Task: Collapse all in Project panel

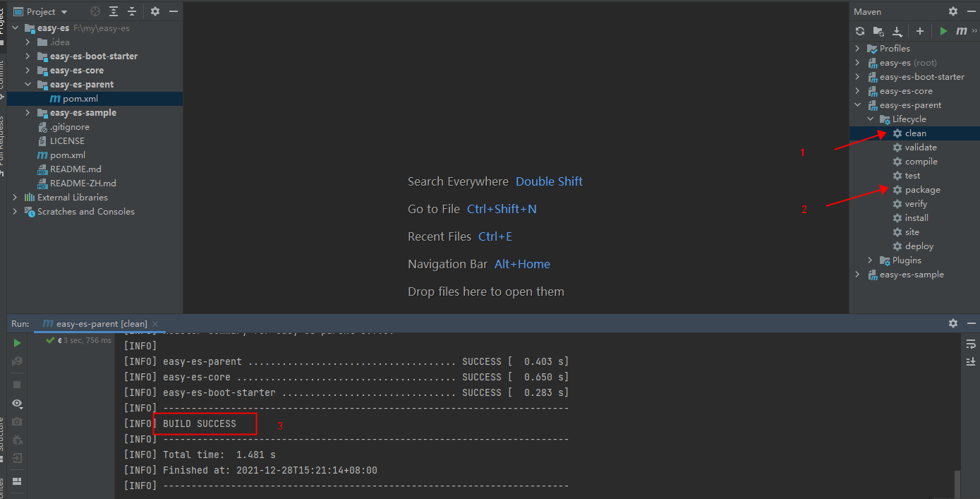Action: [x=132, y=11]
